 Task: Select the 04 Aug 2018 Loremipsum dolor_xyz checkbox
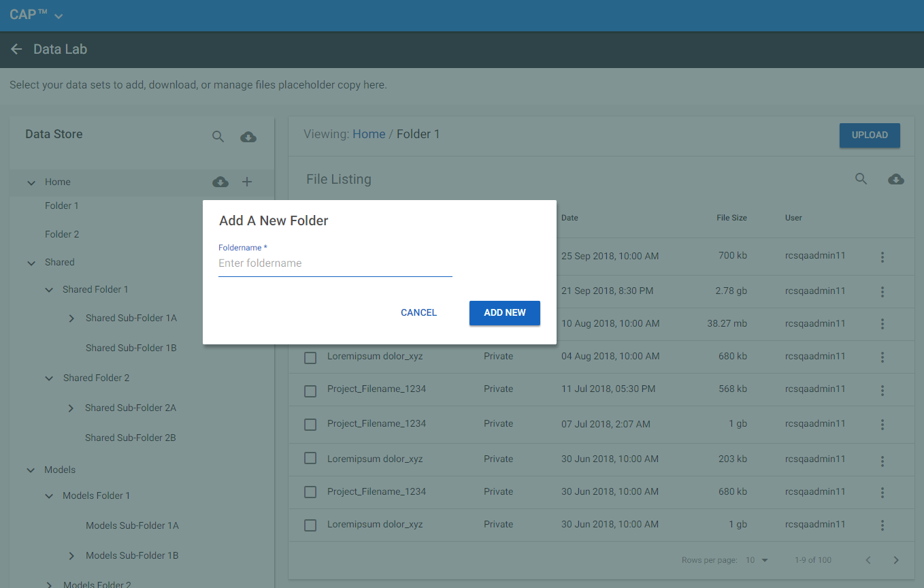[x=310, y=357]
